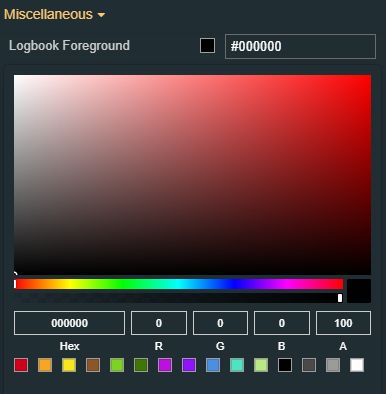
Task: Click the alpha opacity slider handle
Action: pos(340,298)
